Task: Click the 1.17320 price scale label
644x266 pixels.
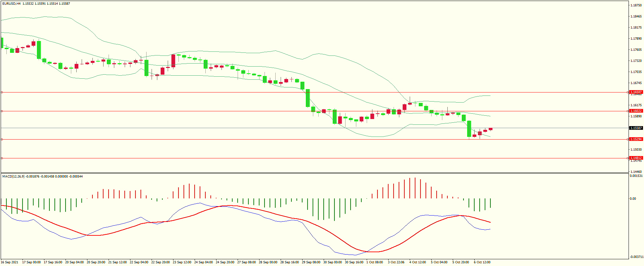Action: (x=636, y=61)
